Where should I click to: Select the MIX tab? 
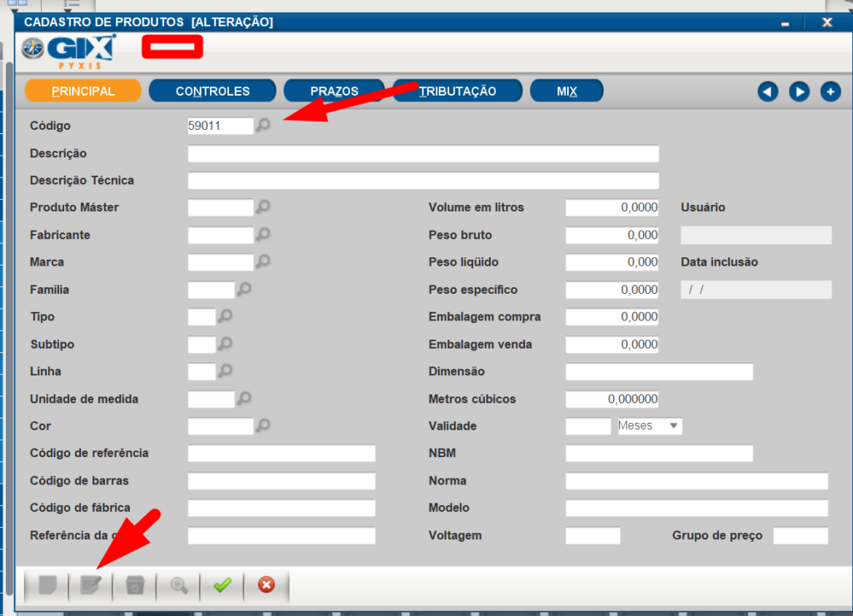pos(566,91)
